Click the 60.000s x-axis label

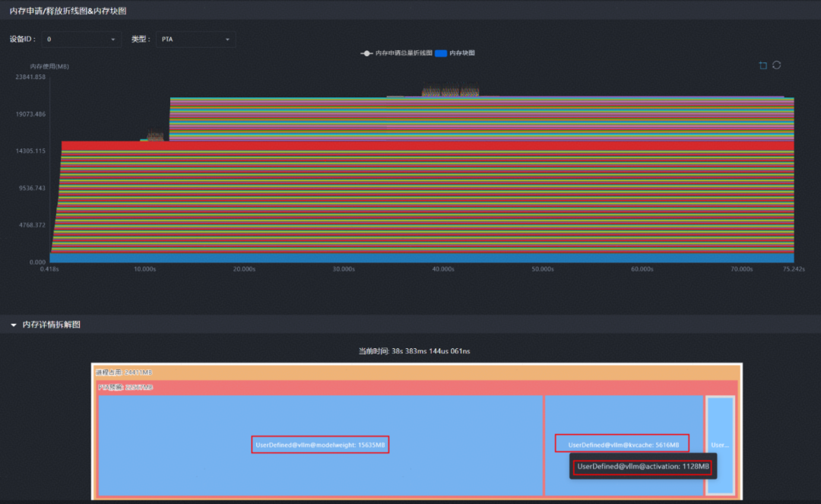click(x=642, y=269)
